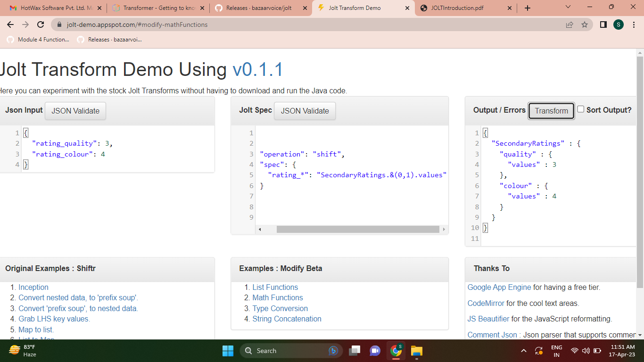Click the Chrome icon on the taskbar
Viewport: 644px width, 362px height.
[x=396, y=351]
